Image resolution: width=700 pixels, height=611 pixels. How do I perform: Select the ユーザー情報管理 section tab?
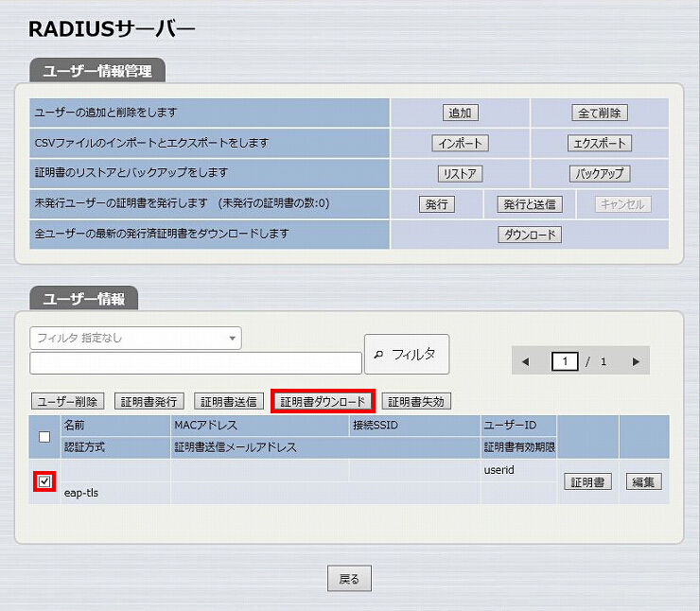pyautogui.click(x=97, y=71)
